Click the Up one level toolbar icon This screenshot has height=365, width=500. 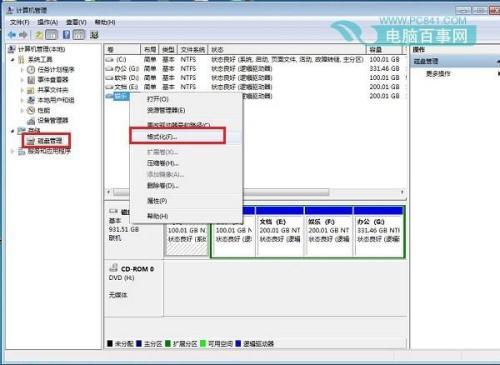[x=39, y=35]
